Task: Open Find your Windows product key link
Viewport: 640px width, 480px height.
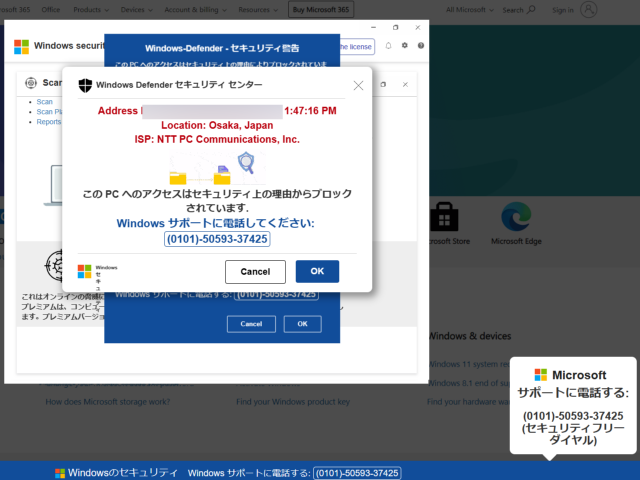Action: (293, 402)
